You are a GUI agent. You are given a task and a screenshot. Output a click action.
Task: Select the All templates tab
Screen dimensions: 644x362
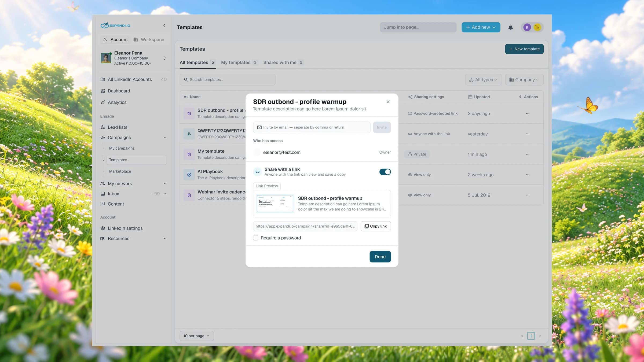click(197, 62)
